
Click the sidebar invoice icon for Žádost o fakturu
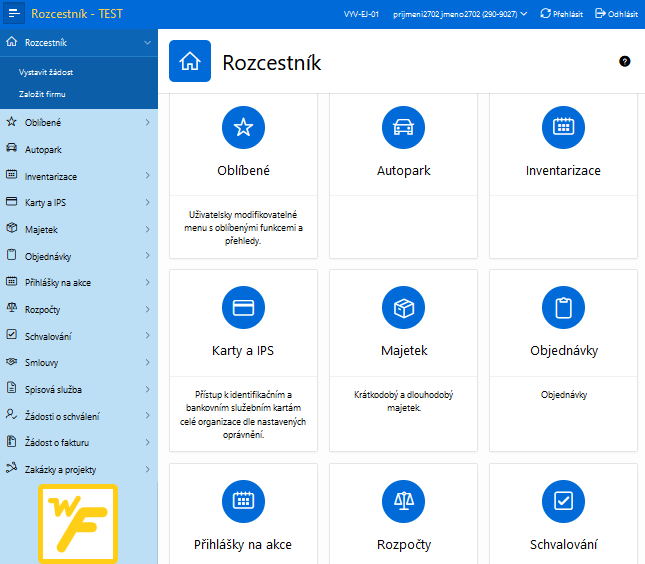(12, 441)
